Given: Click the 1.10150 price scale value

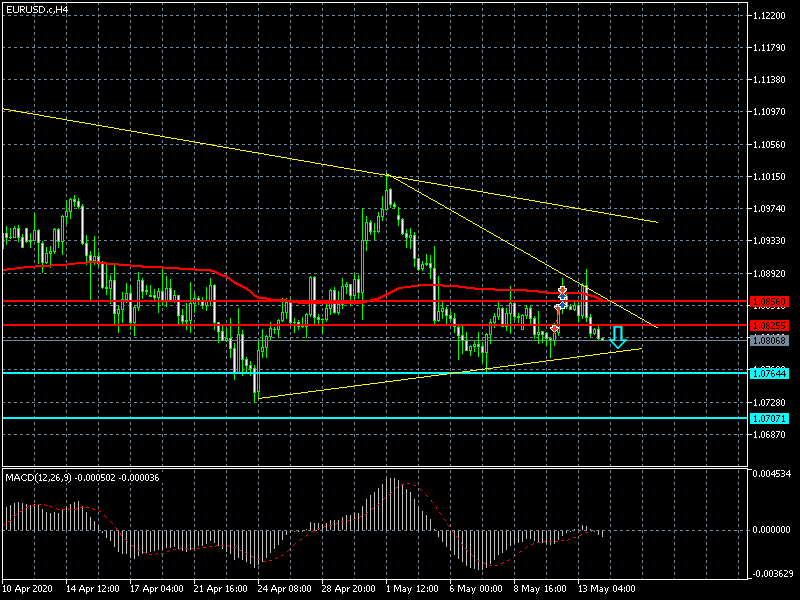Looking at the screenshot, I should [x=773, y=177].
